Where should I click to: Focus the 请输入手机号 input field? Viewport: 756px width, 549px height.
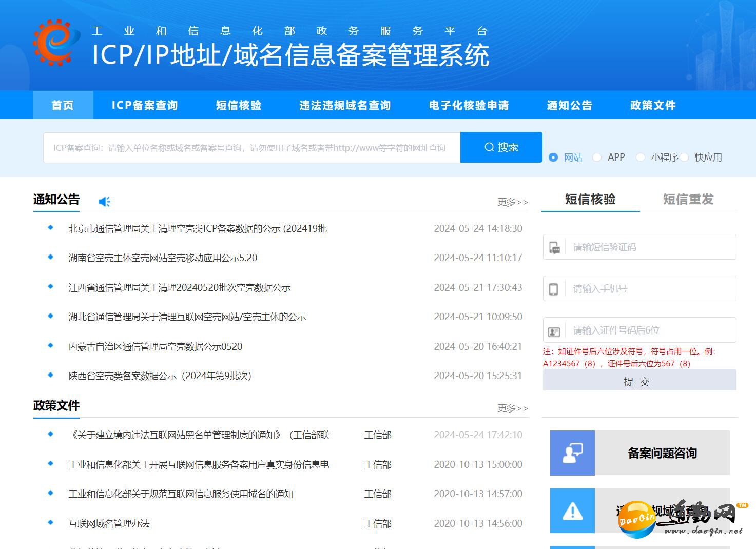pyautogui.click(x=639, y=288)
